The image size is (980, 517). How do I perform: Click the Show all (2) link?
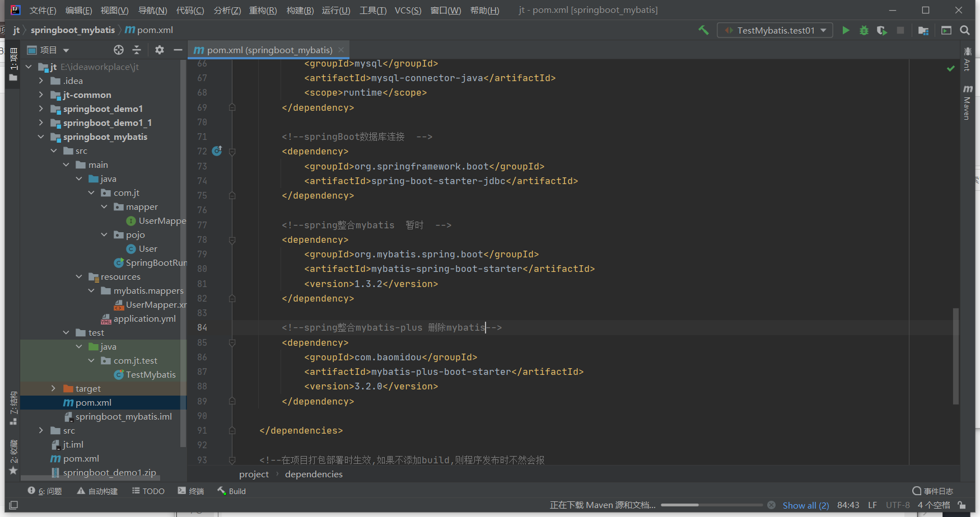[805, 505]
